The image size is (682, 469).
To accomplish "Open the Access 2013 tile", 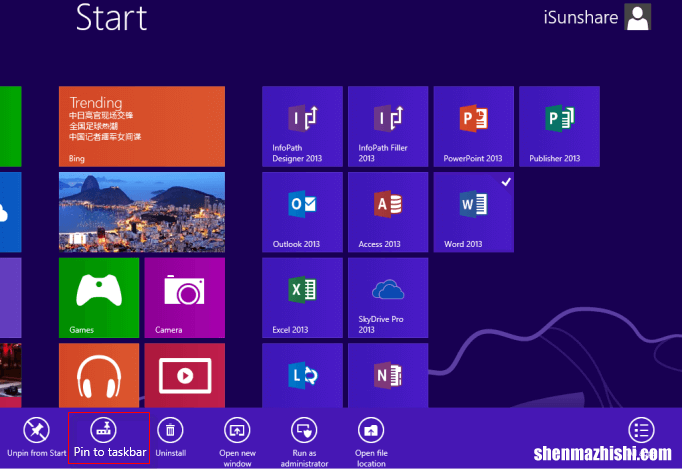I will 388,212.
